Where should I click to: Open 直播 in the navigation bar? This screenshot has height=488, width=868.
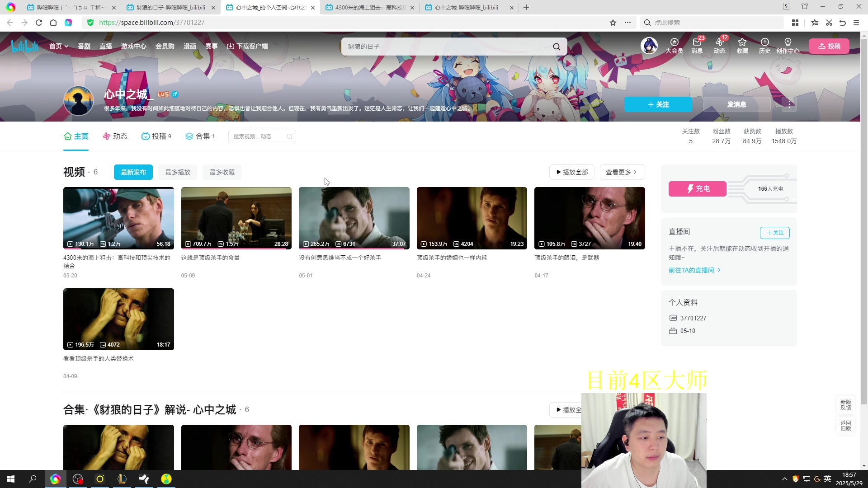pos(106,46)
